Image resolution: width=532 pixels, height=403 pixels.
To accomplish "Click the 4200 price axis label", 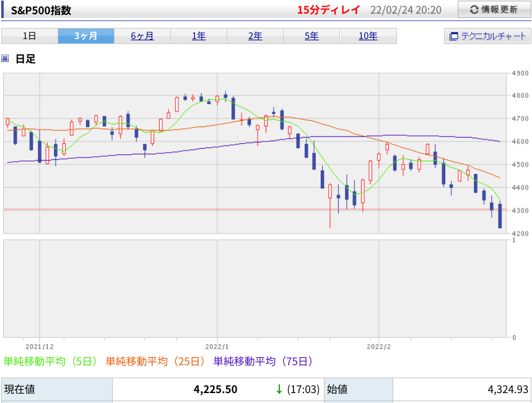I will (520, 234).
